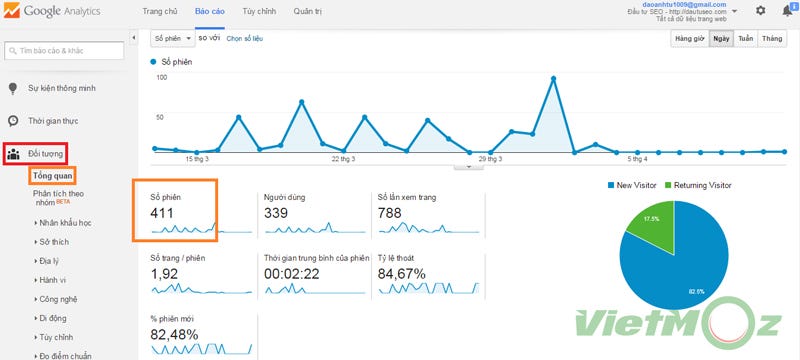Toggle the chart annotations drawer arrow
This screenshot has width=800, height=360.
pyautogui.click(x=468, y=167)
